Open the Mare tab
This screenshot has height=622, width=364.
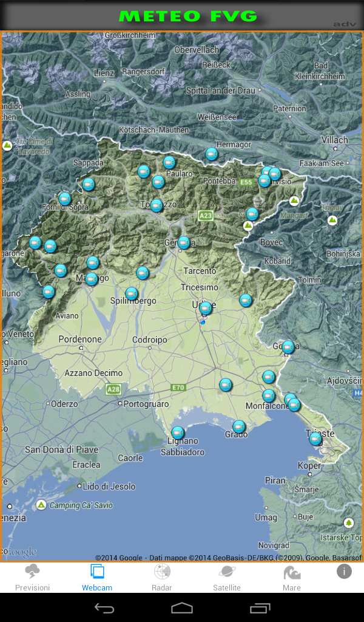pos(292,578)
